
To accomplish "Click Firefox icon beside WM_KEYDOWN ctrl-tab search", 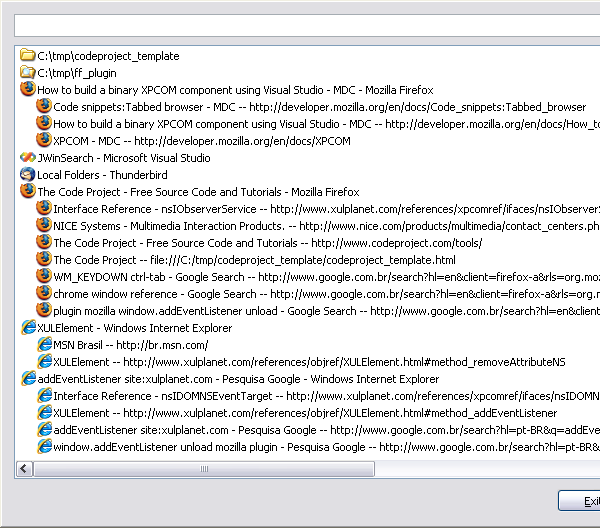I will 44,275.
